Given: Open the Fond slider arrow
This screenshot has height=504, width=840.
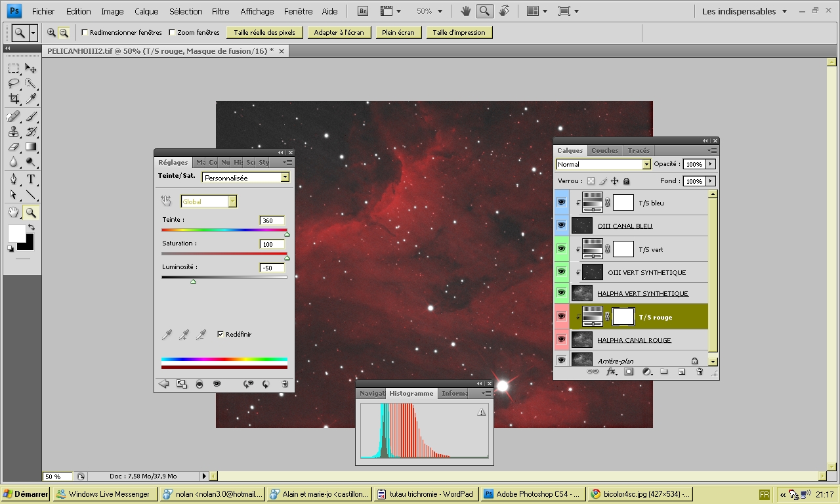Looking at the screenshot, I should click(x=710, y=180).
